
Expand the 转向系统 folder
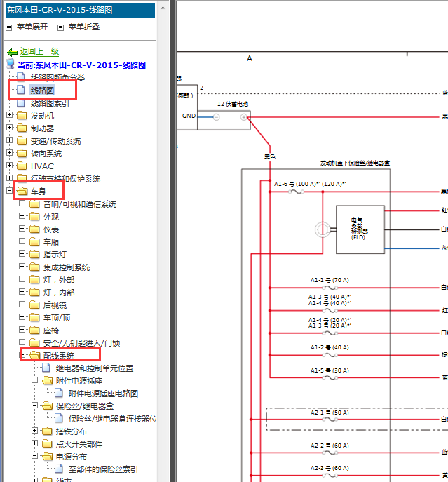(10, 152)
